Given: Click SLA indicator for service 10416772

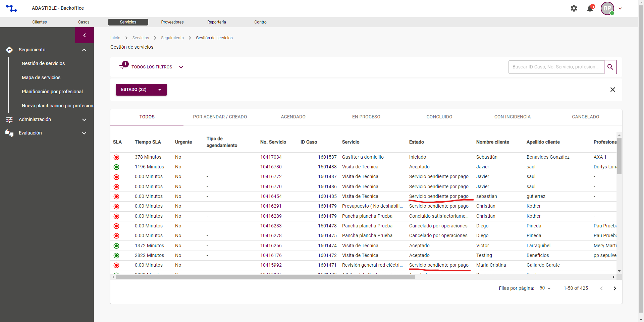Looking at the screenshot, I should pos(116,177).
